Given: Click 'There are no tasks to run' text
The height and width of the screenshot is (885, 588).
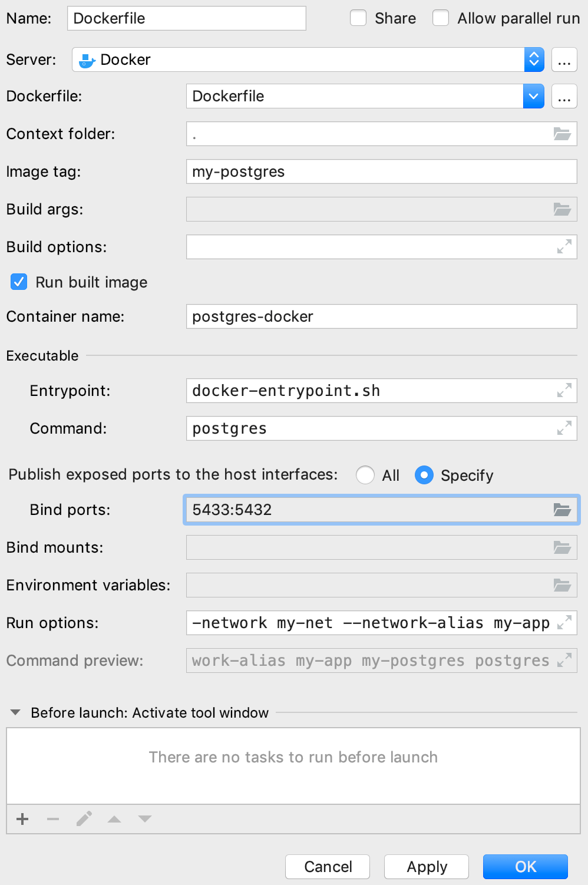Looking at the screenshot, I should click(293, 757).
